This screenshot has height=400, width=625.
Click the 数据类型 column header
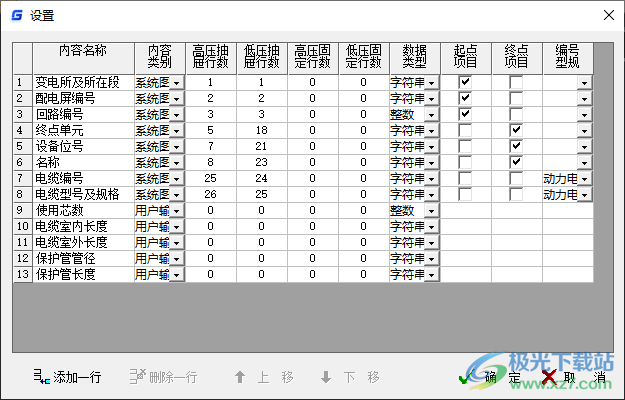pyautogui.click(x=415, y=59)
